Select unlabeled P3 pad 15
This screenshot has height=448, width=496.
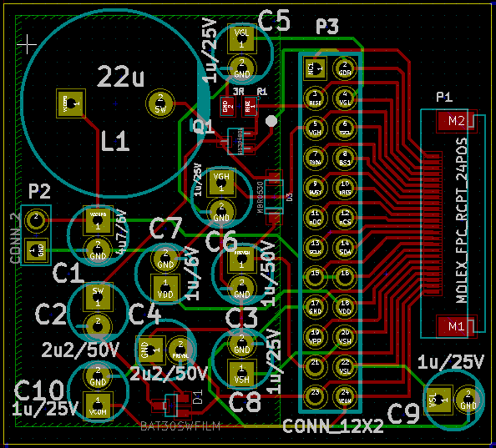315,277
